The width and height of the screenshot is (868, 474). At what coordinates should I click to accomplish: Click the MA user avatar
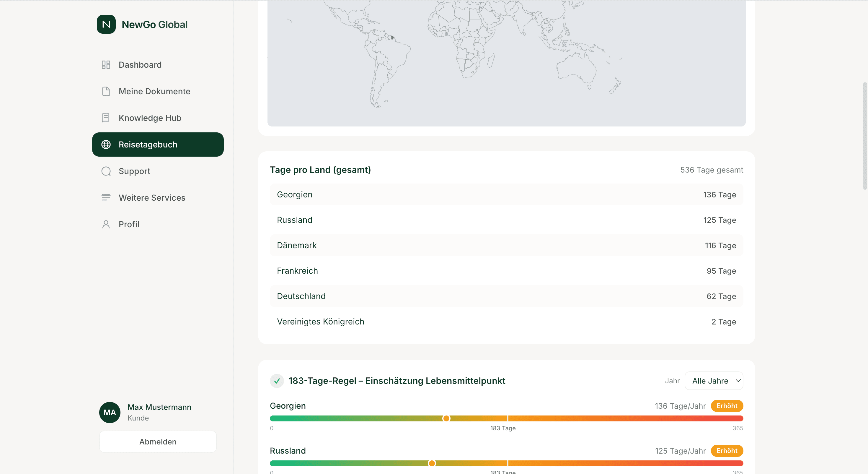[x=110, y=412]
